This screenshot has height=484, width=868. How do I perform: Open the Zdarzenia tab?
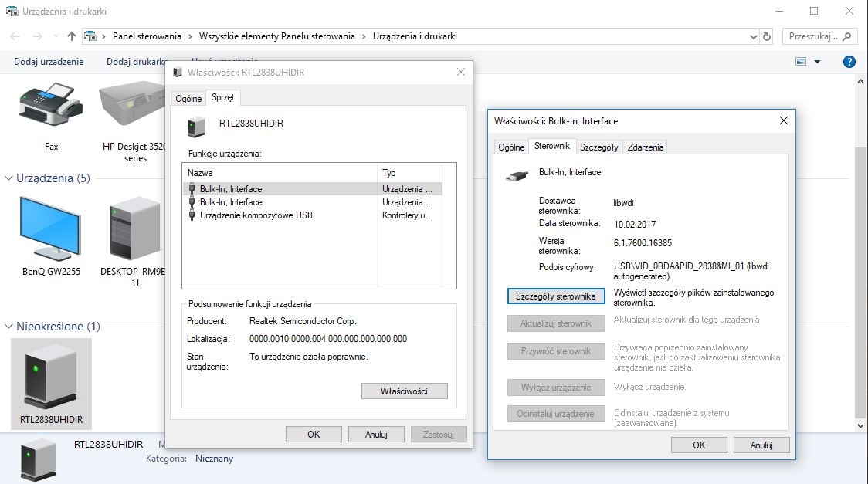tap(645, 147)
